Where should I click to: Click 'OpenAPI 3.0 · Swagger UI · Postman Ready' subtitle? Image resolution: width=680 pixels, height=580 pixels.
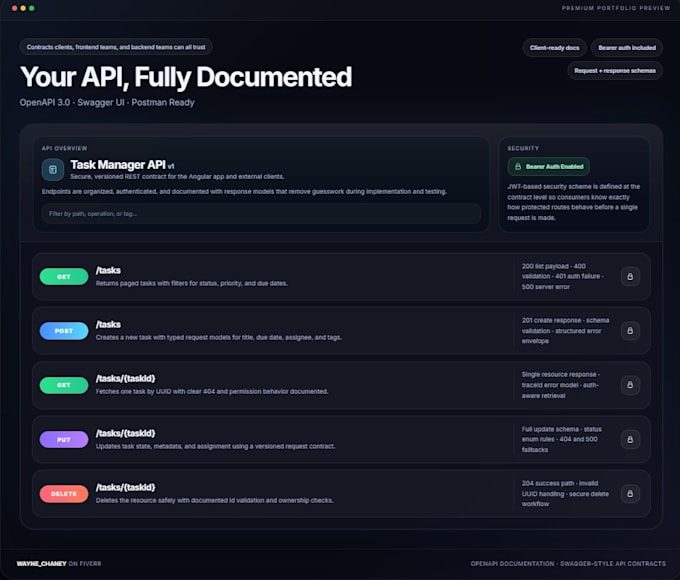(x=107, y=103)
